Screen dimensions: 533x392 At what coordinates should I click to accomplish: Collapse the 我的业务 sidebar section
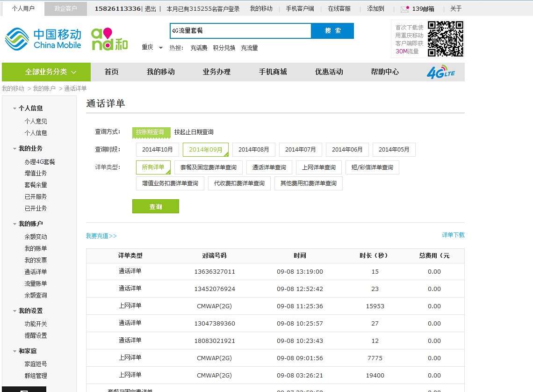coord(15,149)
